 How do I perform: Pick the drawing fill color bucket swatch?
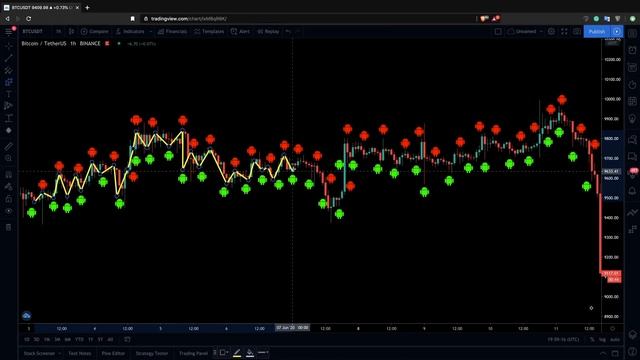tap(250, 353)
